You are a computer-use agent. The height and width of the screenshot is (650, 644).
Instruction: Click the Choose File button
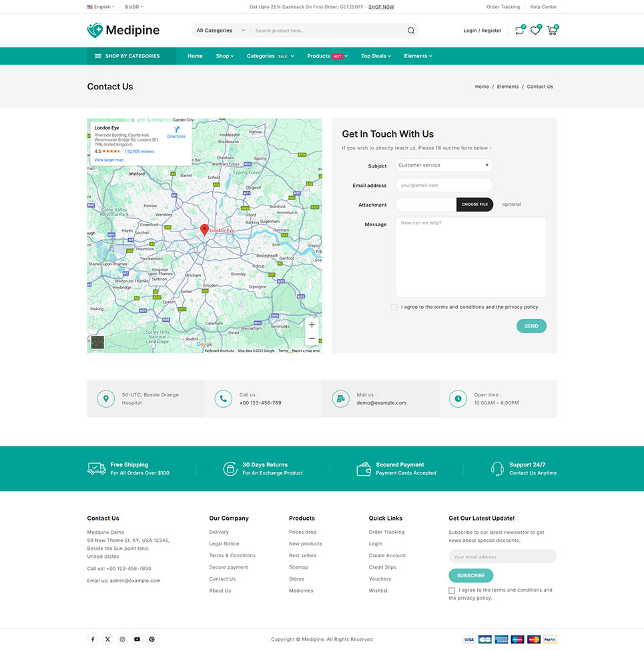click(474, 204)
